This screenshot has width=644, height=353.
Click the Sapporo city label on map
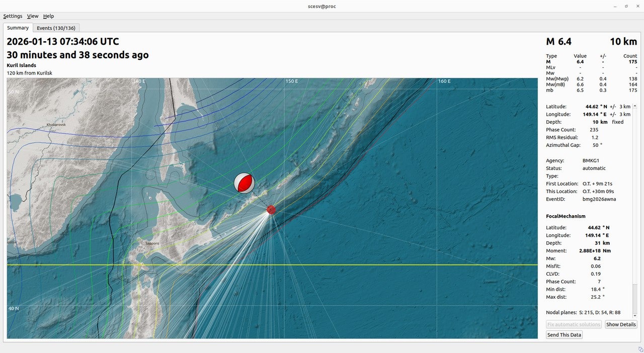152,243
